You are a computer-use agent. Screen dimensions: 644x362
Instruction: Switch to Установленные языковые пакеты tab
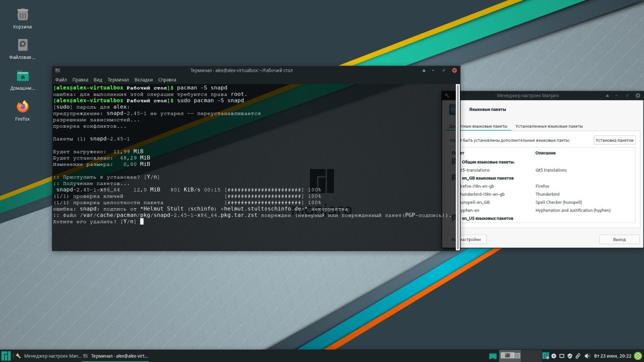coord(549,126)
